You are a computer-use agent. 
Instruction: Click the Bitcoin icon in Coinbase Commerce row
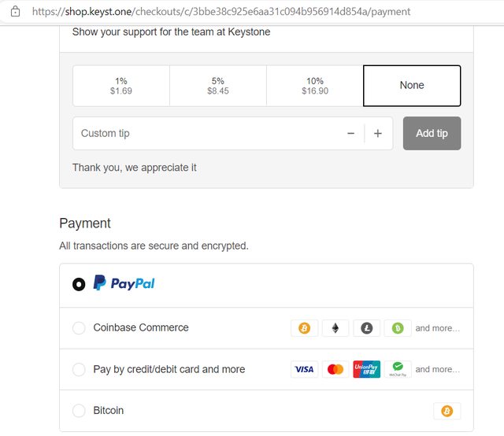point(304,328)
